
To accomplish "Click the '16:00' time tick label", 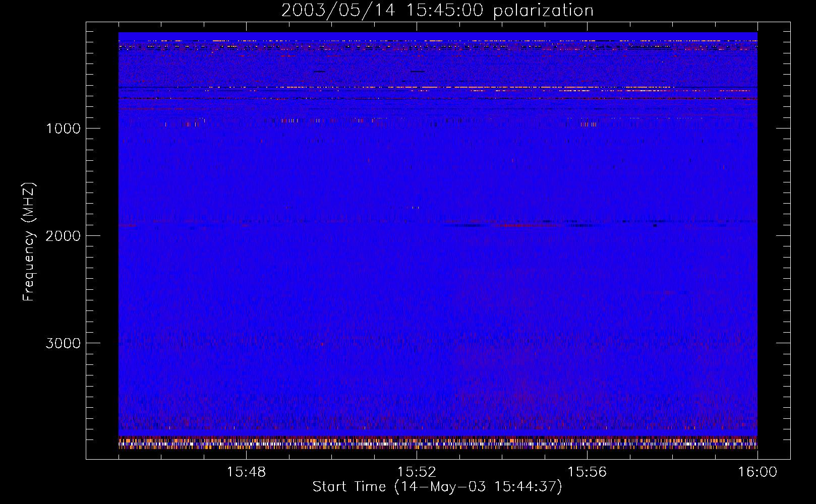I will (757, 472).
